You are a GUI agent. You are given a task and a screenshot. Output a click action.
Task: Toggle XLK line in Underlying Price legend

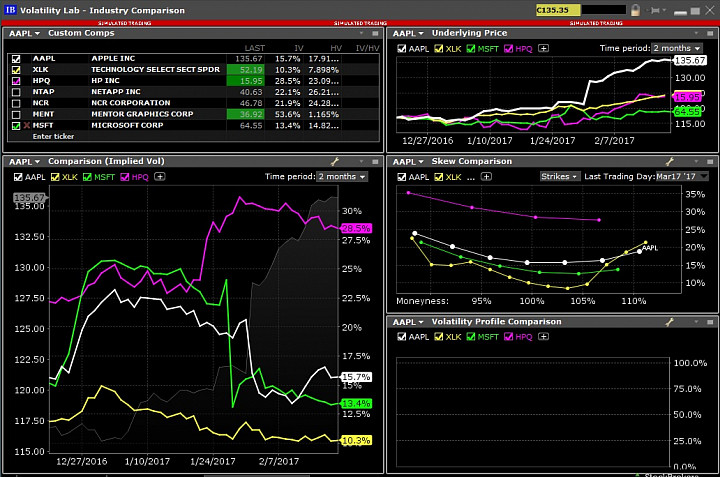pos(439,48)
